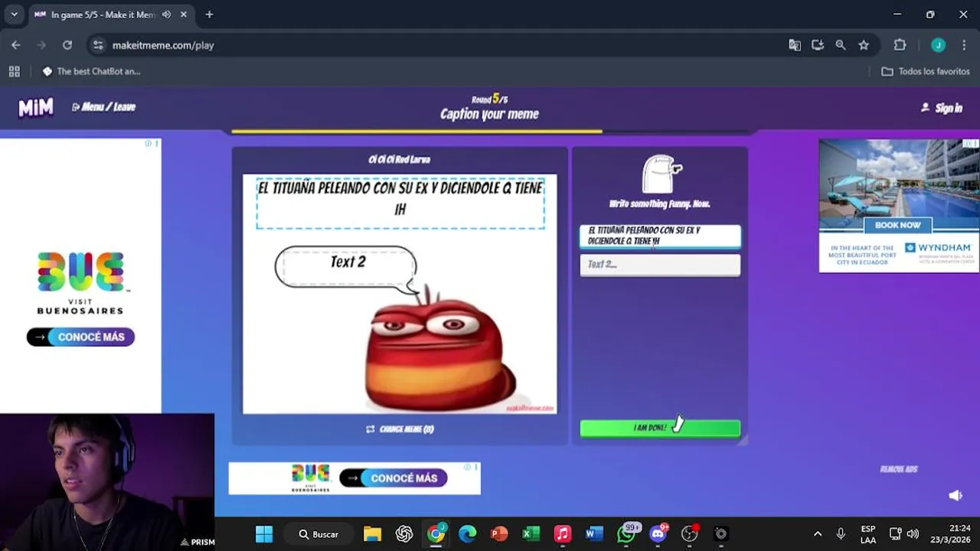Close the In game tab

(x=184, y=15)
